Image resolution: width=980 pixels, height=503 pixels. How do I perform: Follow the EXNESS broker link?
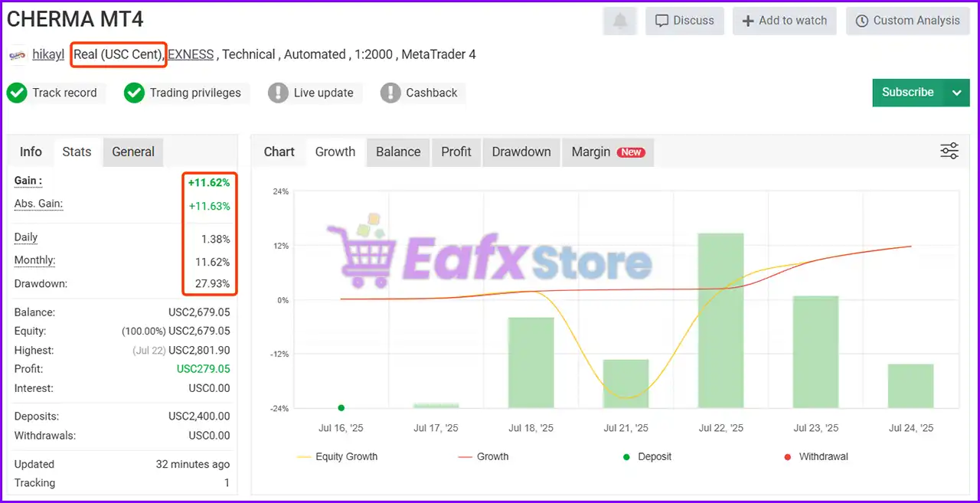coord(191,55)
